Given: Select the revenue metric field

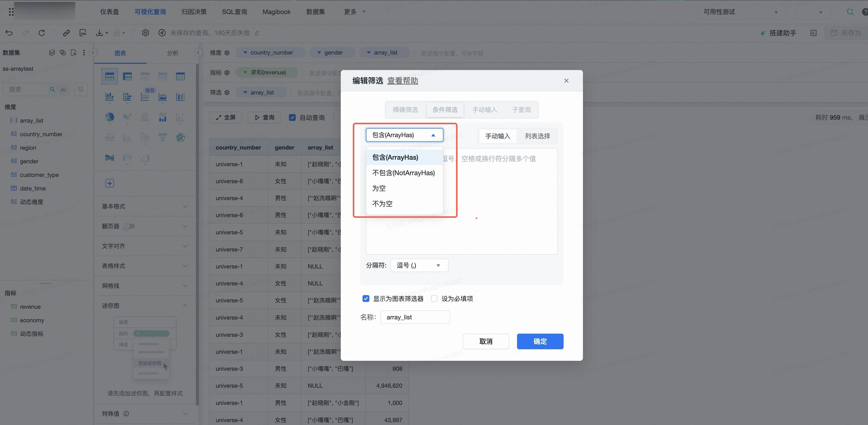Looking at the screenshot, I should (x=30, y=307).
